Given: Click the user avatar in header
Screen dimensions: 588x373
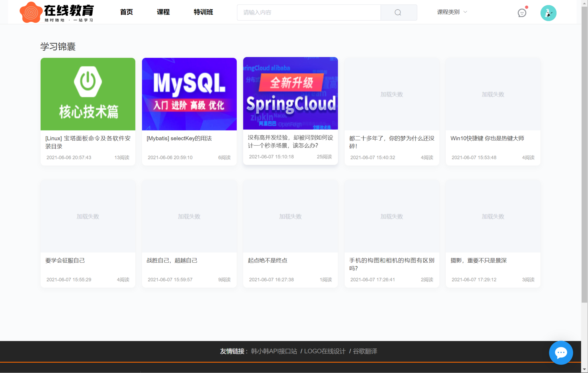Looking at the screenshot, I should [x=548, y=13].
